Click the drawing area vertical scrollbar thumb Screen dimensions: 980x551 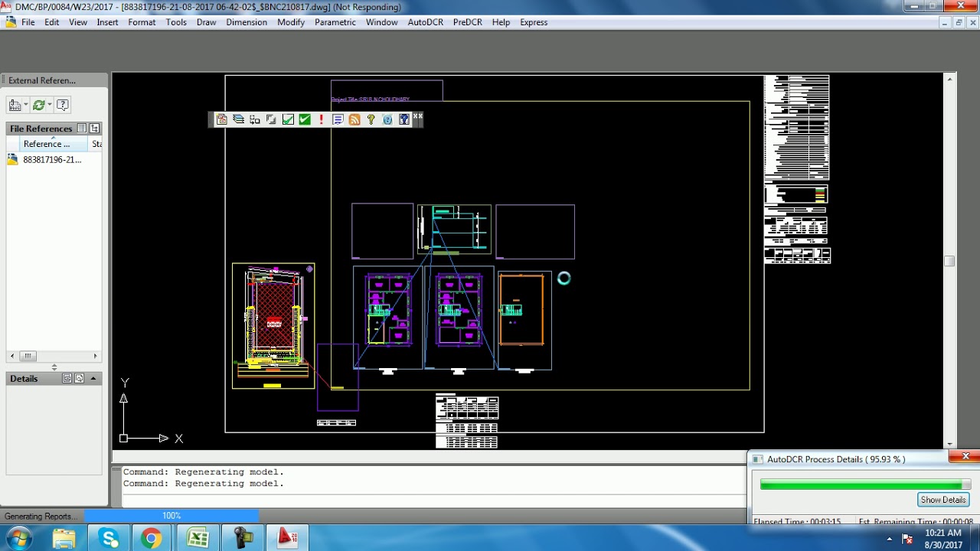[949, 261]
